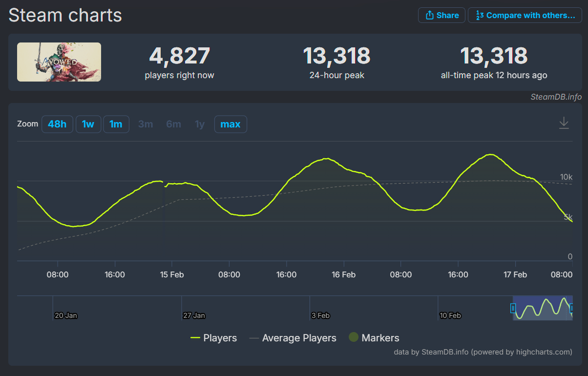
Task: Click the 10k y-axis label
Action: click(x=566, y=177)
